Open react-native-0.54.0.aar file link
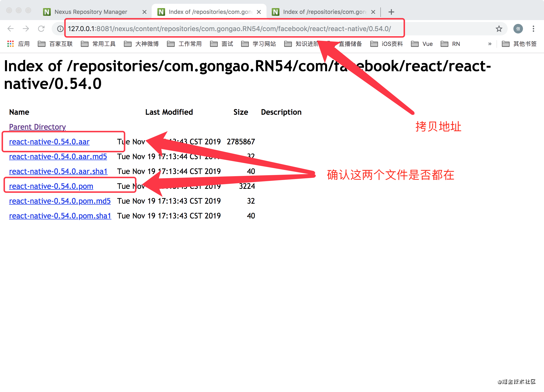 point(49,142)
